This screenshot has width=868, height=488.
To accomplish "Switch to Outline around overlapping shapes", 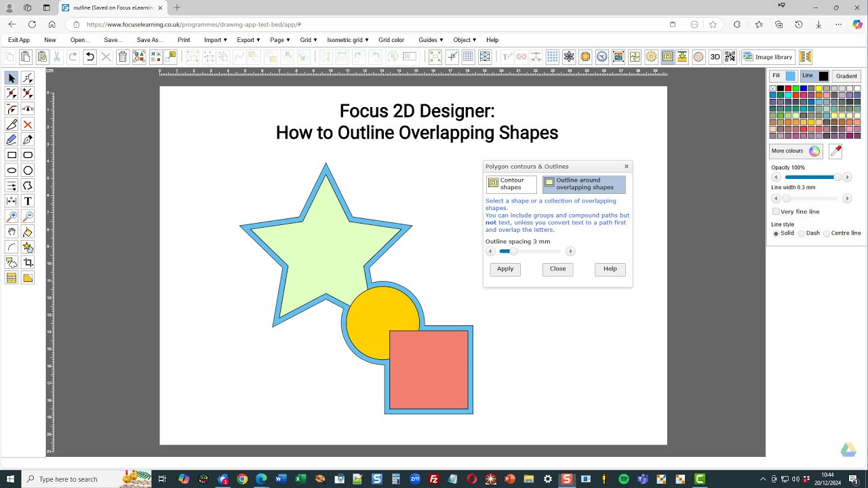I will coord(584,184).
